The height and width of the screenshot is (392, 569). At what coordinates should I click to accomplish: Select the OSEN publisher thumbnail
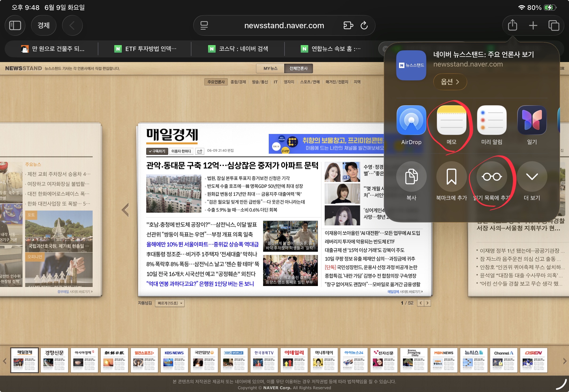click(x=534, y=360)
